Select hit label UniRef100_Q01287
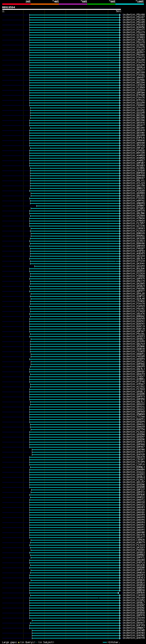This screenshot has width=146, height=644. (x=134, y=50)
